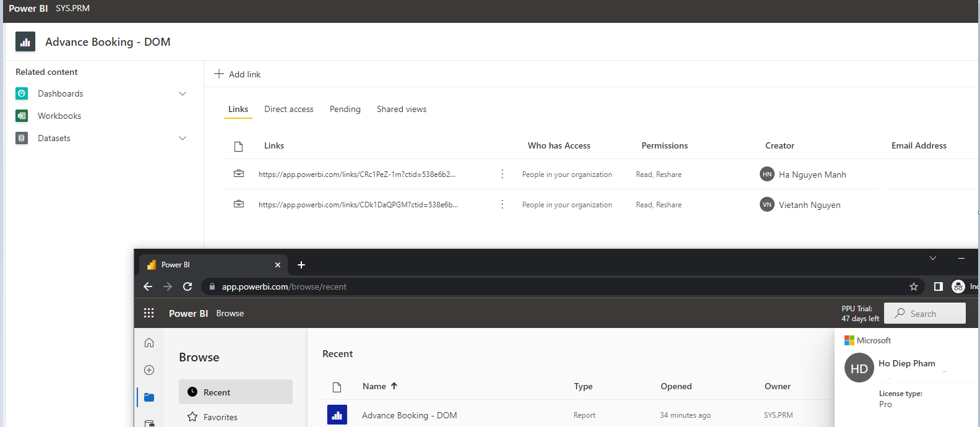Open Advance Booking - DOM in Recent list
Viewport: 980px width, 427px height.
click(410, 415)
